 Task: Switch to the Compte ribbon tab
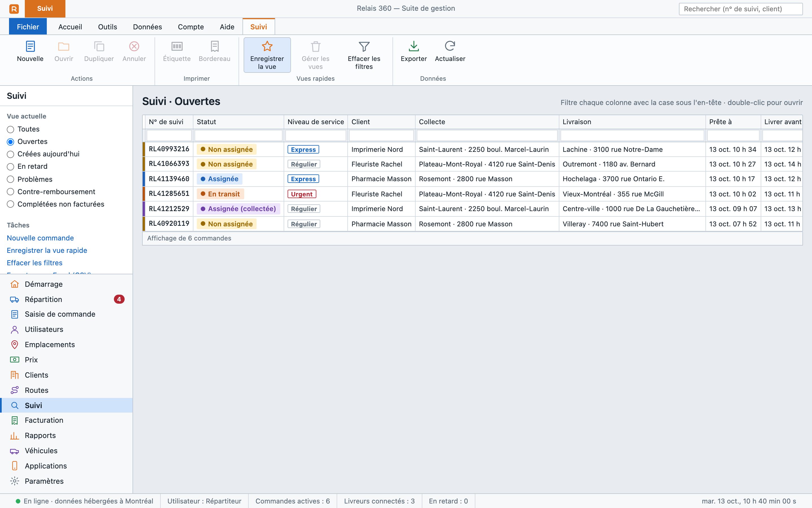(x=191, y=27)
